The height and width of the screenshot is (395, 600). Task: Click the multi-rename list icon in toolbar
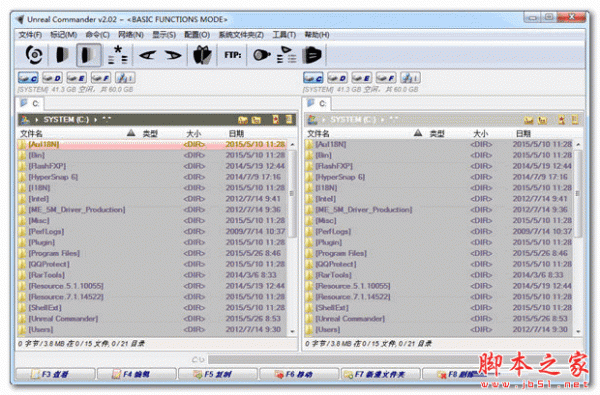pos(286,55)
